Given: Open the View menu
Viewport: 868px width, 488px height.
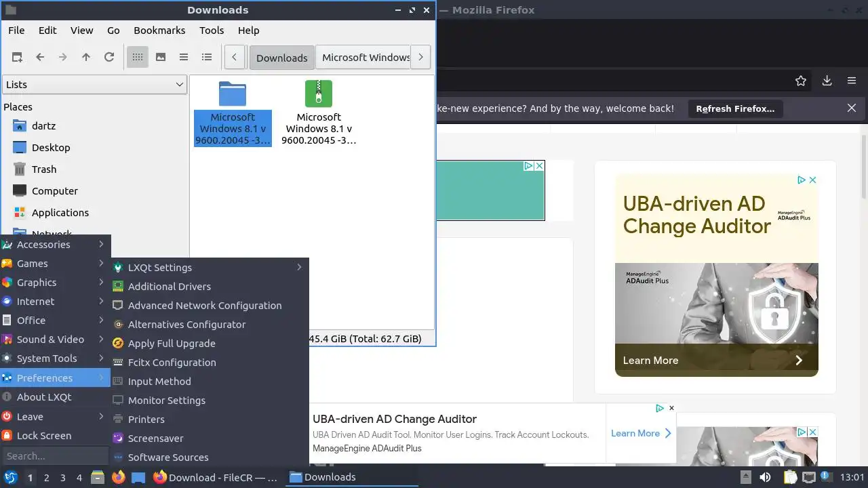Looking at the screenshot, I should [x=81, y=30].
